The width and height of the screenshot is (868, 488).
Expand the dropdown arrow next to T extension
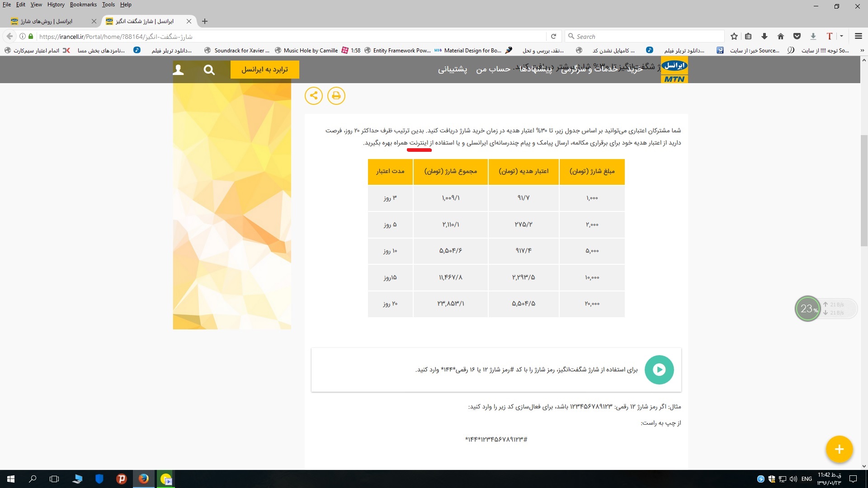pyautogui.click(x=841, y=36)
